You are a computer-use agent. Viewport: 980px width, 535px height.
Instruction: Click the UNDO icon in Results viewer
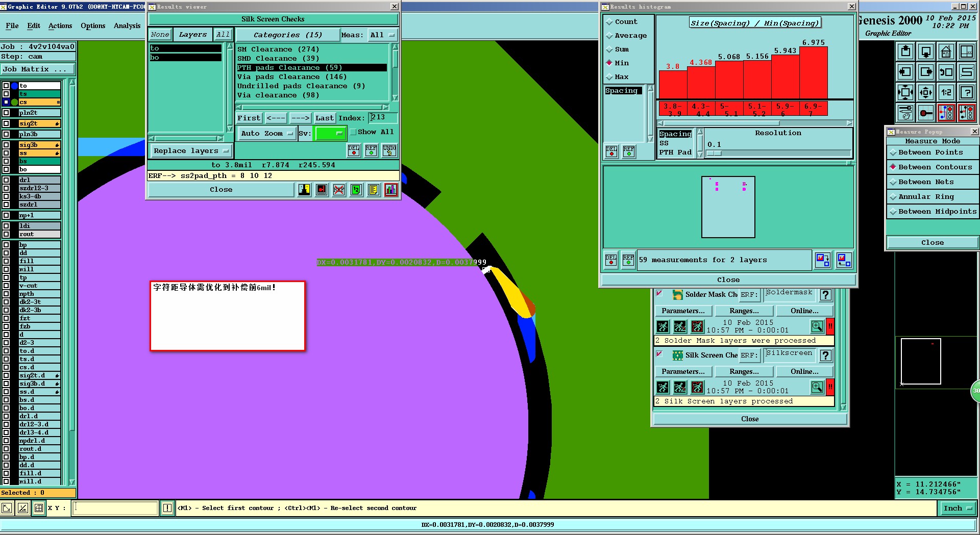pyautogui.click(x=389, y=150)
